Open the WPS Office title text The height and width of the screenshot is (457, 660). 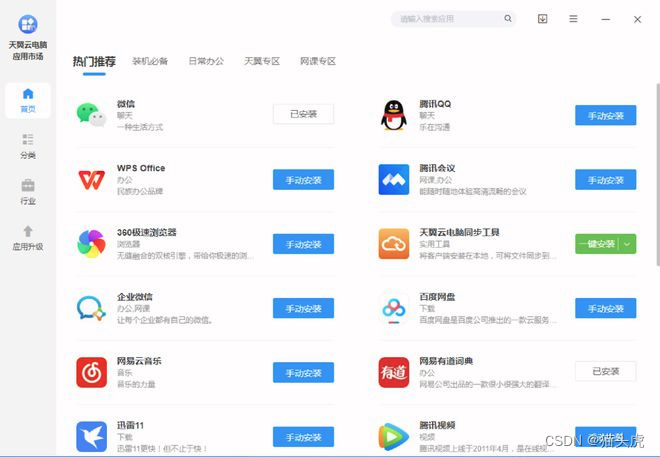coord(141,168)
